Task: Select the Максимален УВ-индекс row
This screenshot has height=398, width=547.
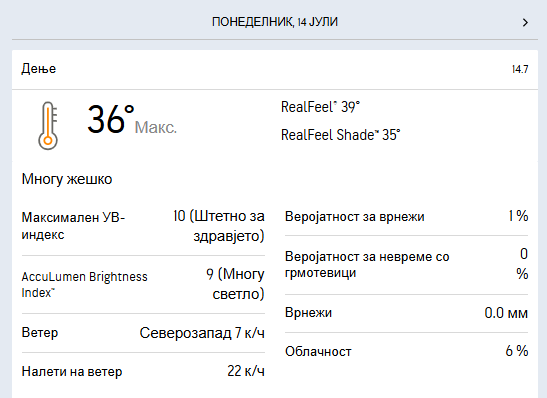Action: click(x=143, y=226)
